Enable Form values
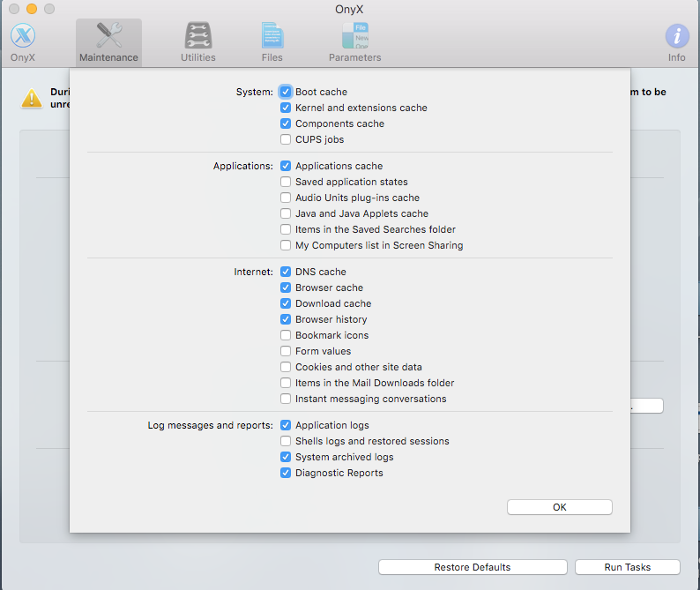The height and width of the screenshot is (590, 700). pos(286,351)
